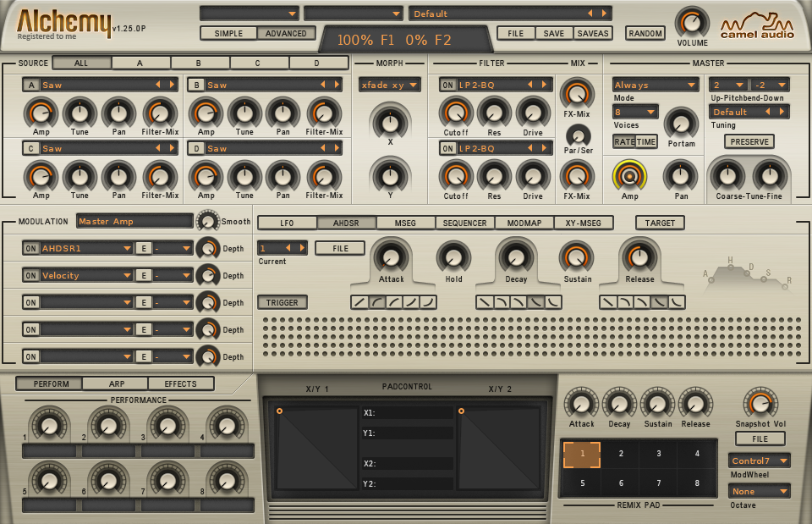Open the Control7 ModWheel dropdown
Screen dimensions: 812x524
(x=760, y=461)
